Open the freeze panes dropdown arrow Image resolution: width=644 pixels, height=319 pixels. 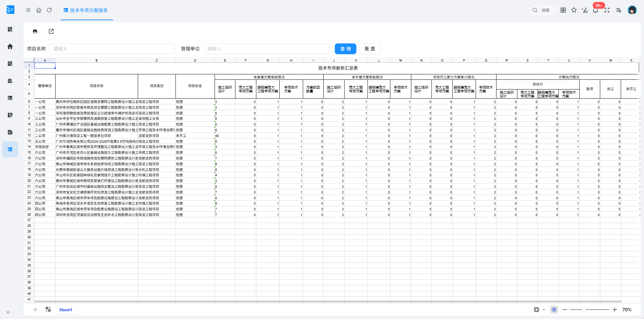click(x=544, y=310)
